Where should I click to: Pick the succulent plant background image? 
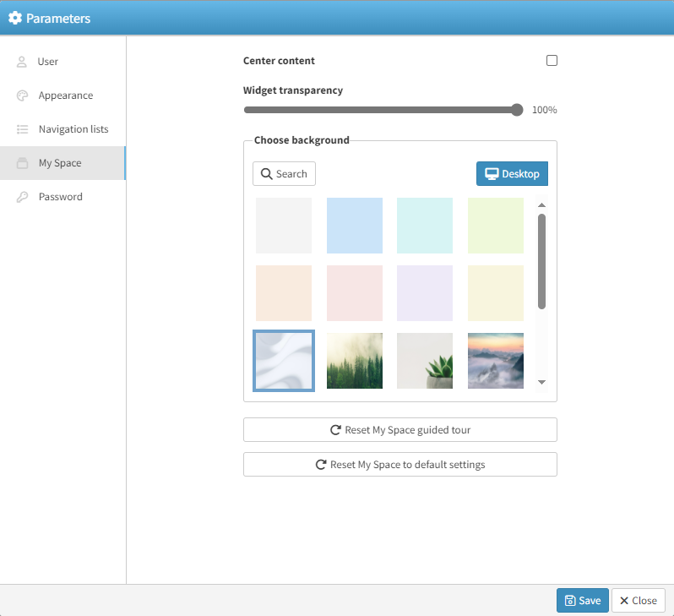point(425,361)
